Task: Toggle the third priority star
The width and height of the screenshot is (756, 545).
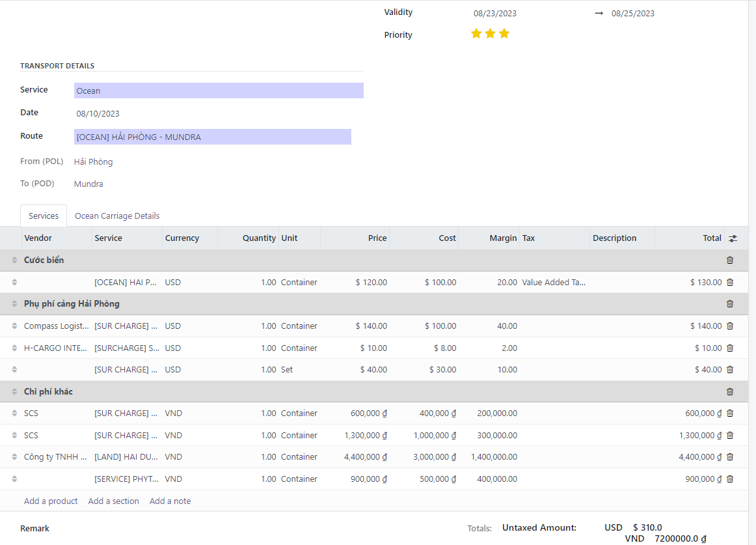Action: click(504, 34)
